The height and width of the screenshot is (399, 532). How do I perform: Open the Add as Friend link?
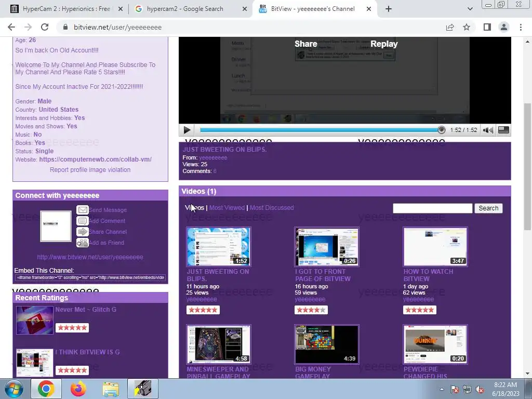click(107, 243)
